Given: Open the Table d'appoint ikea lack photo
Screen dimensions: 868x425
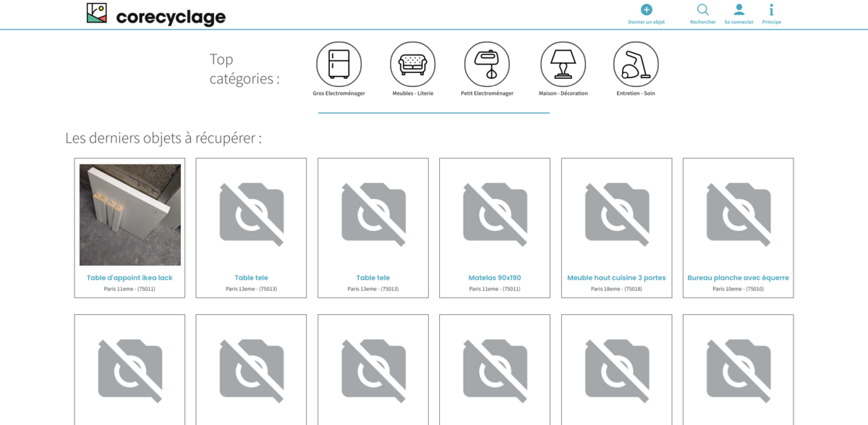Looking at the screenshot, I should click(130, 214).
